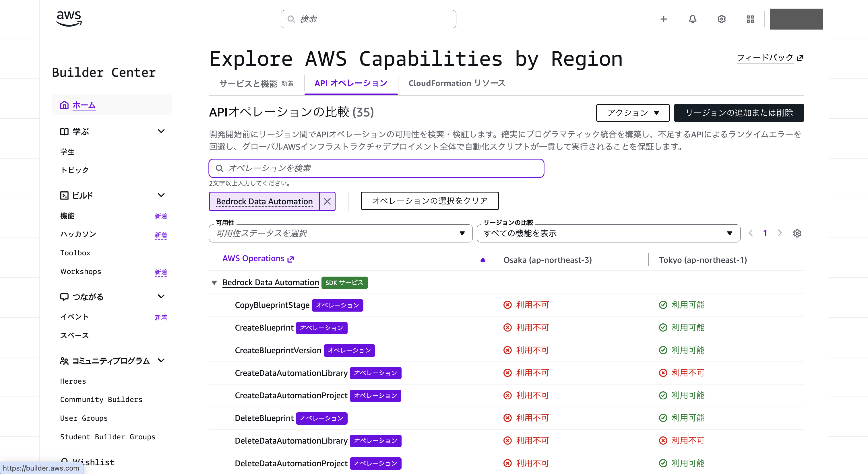868x474 pixels.
Task: Click オペレーションの選択をクリア button
Action: 430,201
